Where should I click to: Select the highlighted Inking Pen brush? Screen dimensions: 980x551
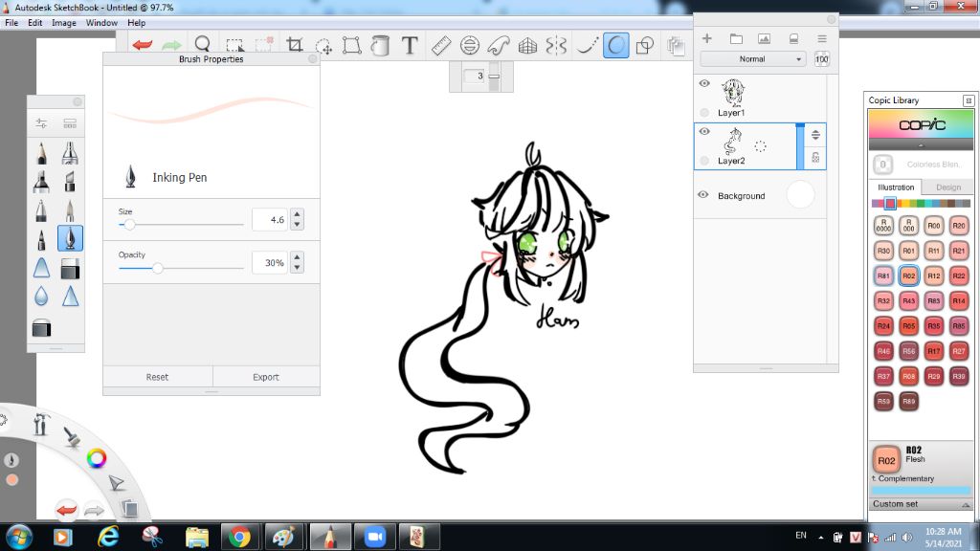click(70, 238)
